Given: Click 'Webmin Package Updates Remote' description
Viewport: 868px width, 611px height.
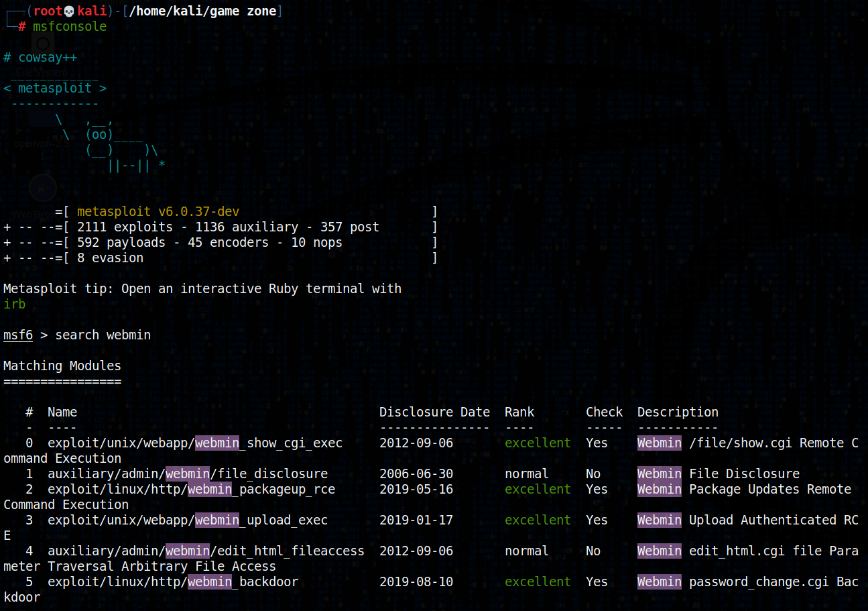Looking at the screenshot, I should point(744,490).
